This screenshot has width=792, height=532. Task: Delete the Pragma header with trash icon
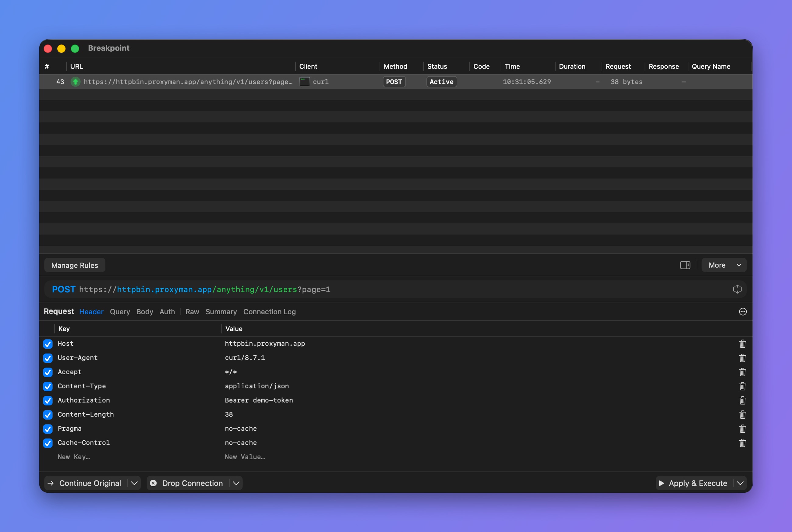tap(742, 429)
